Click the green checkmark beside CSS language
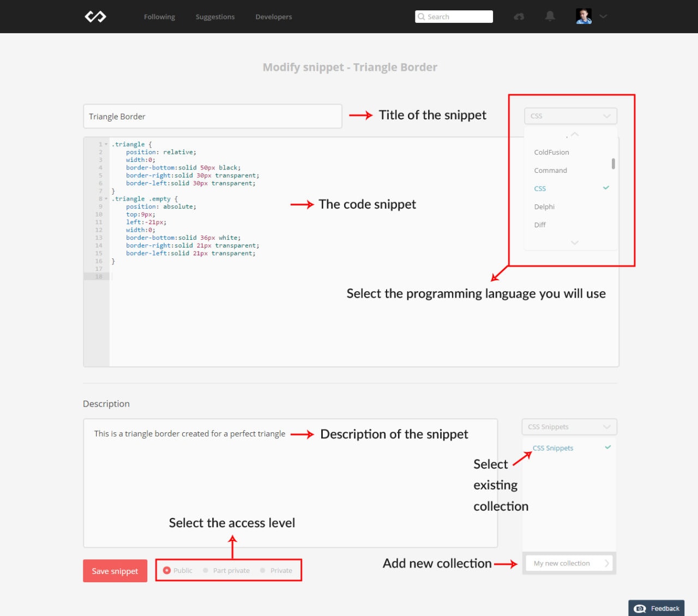Viewport: 698px width, 616px height. [x=605, y=188]
